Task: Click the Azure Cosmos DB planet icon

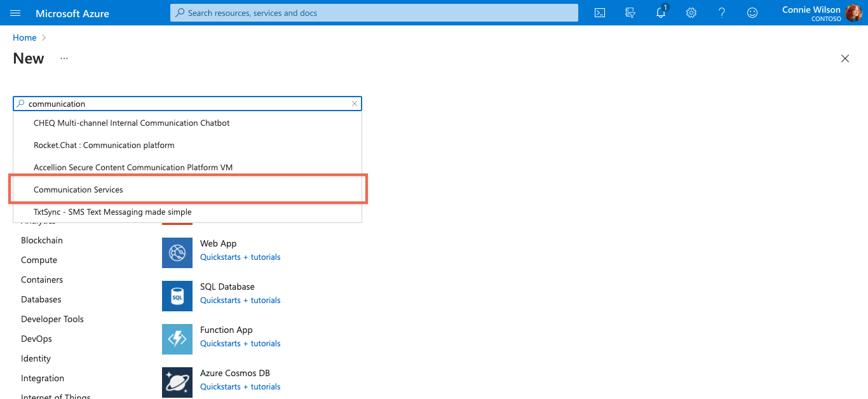Action: click(177, 382)
